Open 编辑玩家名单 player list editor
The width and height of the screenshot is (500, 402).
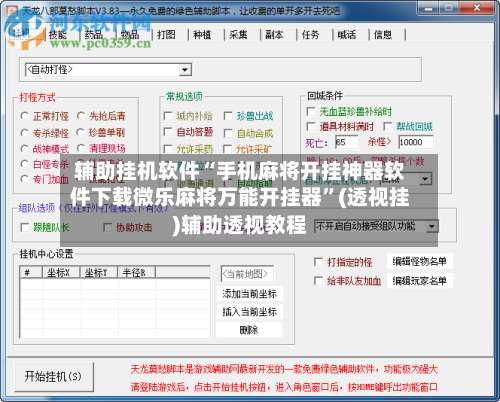(419, 281)
